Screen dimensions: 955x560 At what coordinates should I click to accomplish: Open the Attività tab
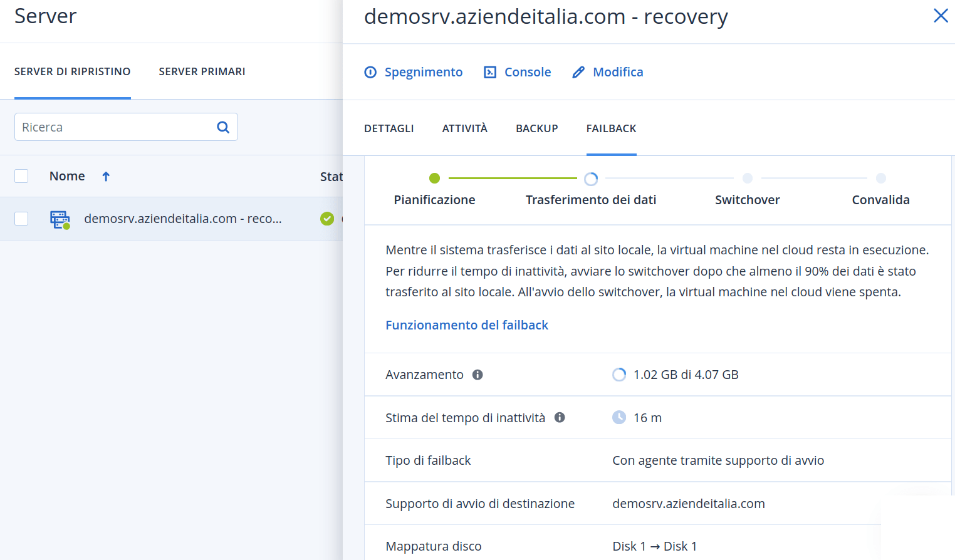click(x=465, y=128)
